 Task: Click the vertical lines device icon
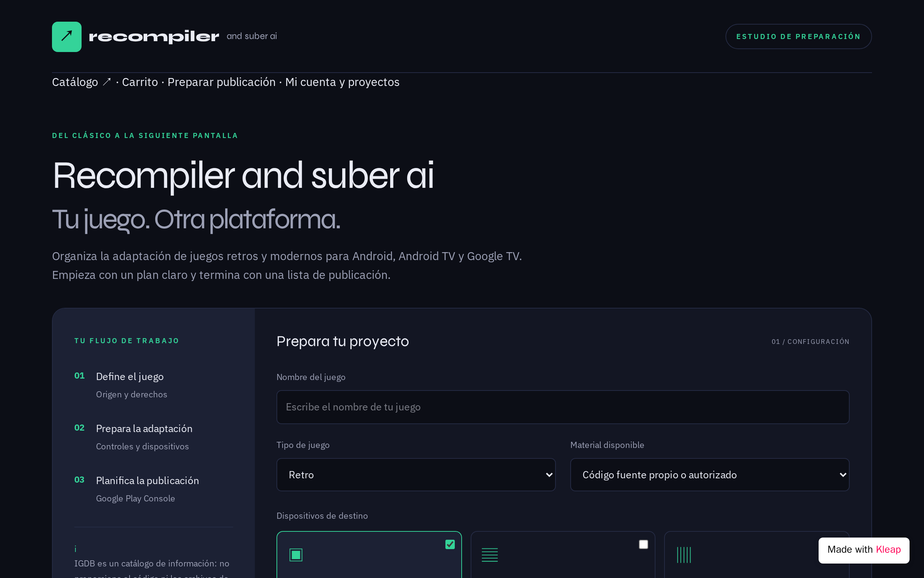tap(684, 555)
